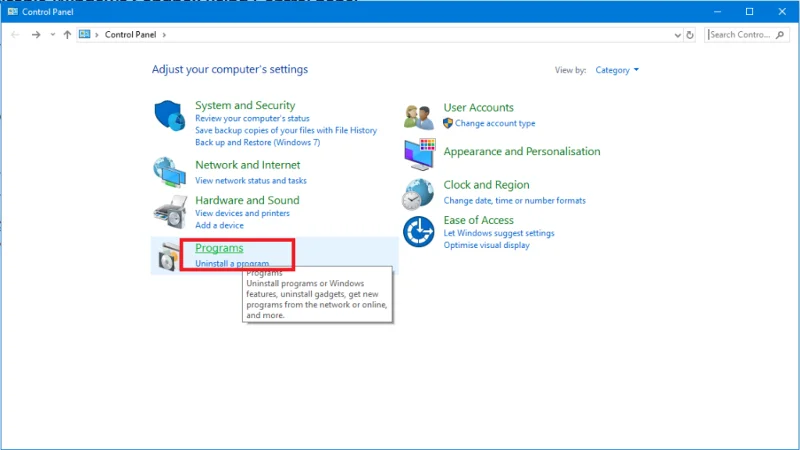The image size is (800, 450).
Task: Open the recent locations dropdown arrow
Action: point(53,35)
